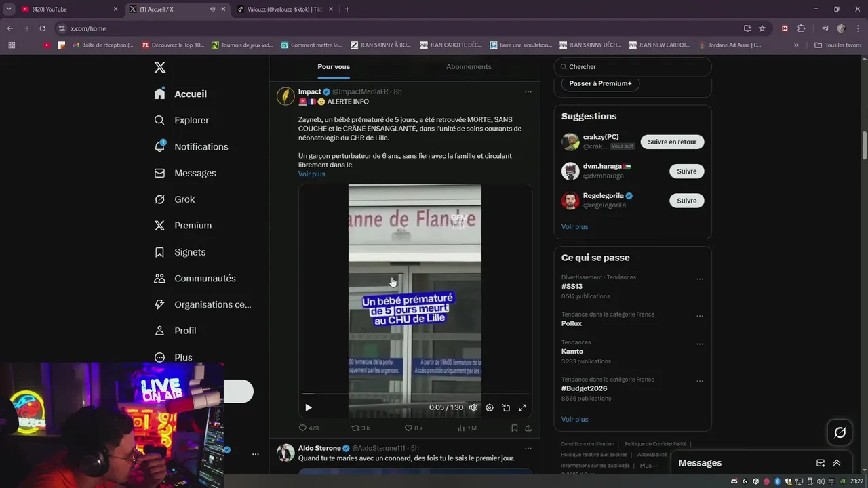The height and width of the screenshot is (488, 868).
Task: Open Organisations certifiées item
Action: 202,304
